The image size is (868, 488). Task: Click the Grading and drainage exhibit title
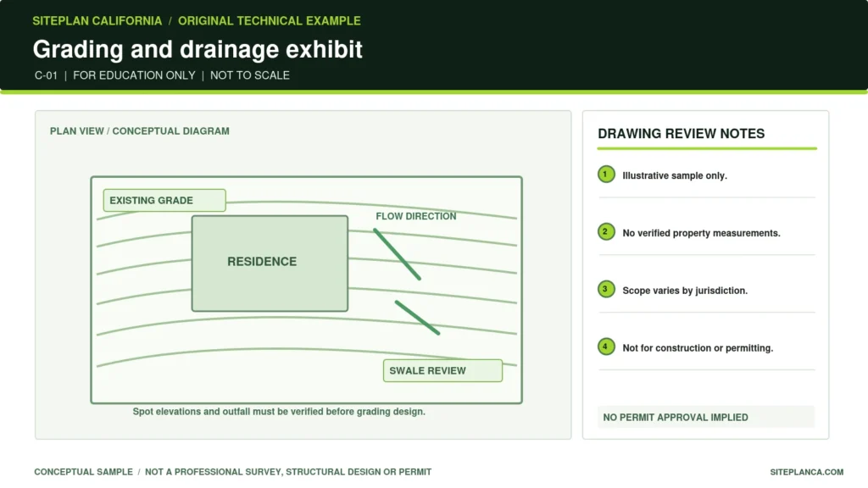(198, 49)
